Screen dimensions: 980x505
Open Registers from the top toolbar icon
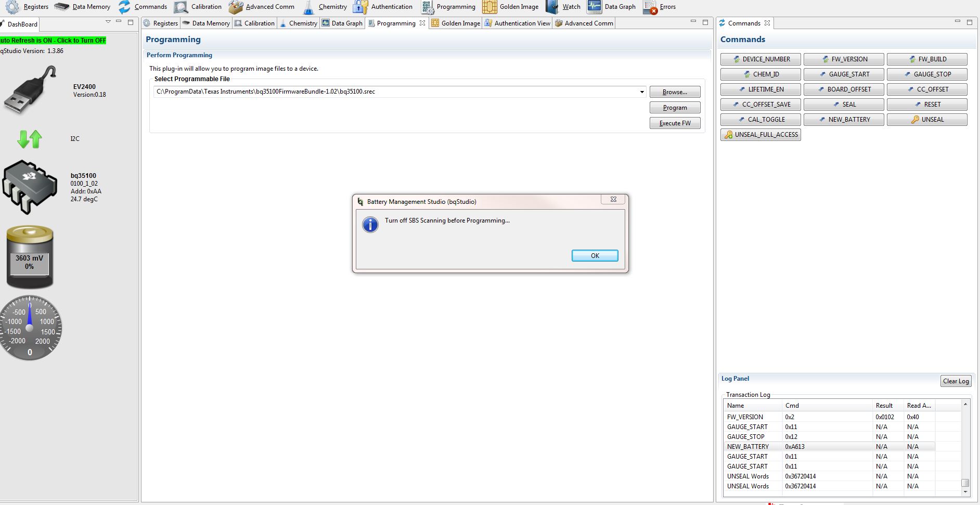12,7
